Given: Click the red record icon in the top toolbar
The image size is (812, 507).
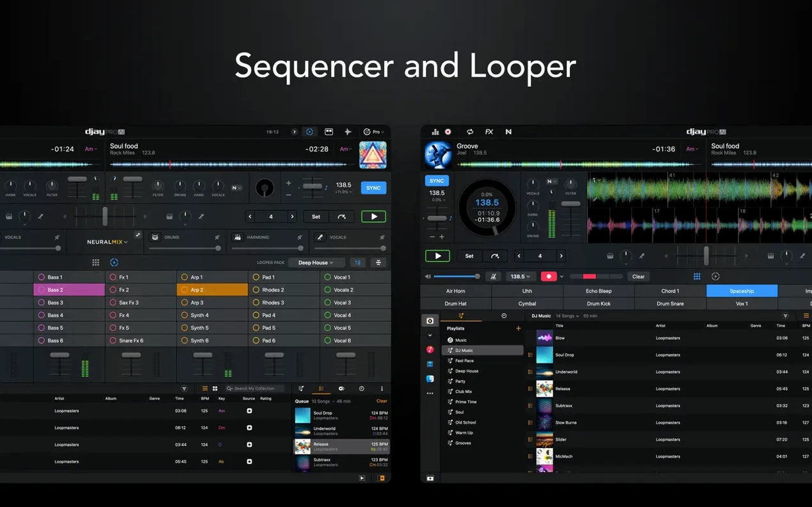Looking at the screenshot, I should (x=448, y=131).
